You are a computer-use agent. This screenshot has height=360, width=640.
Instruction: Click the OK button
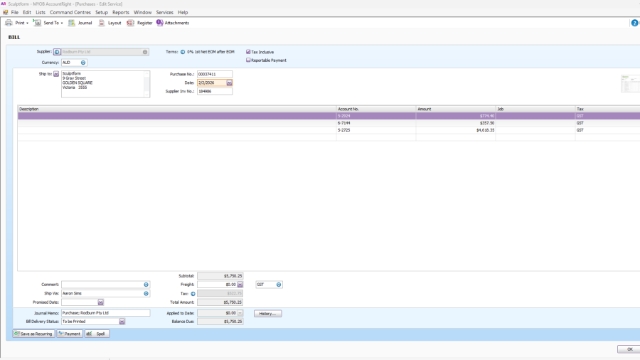tap(629, 349)
